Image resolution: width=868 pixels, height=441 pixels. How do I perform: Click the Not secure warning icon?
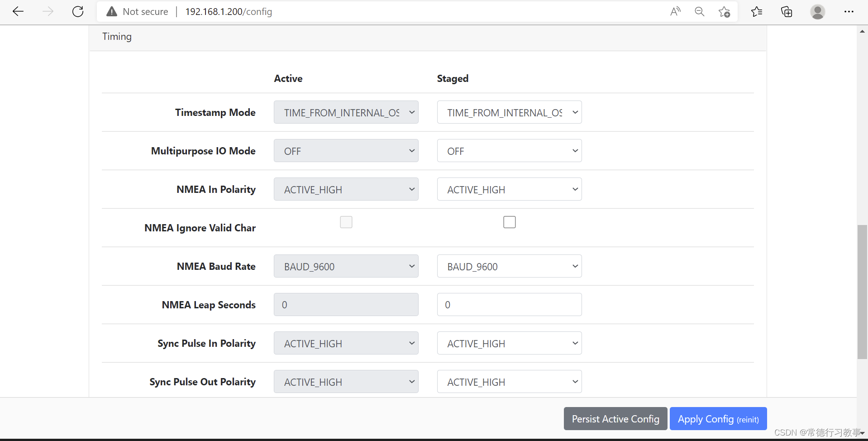pyautogui.click(x=112, y=12)
